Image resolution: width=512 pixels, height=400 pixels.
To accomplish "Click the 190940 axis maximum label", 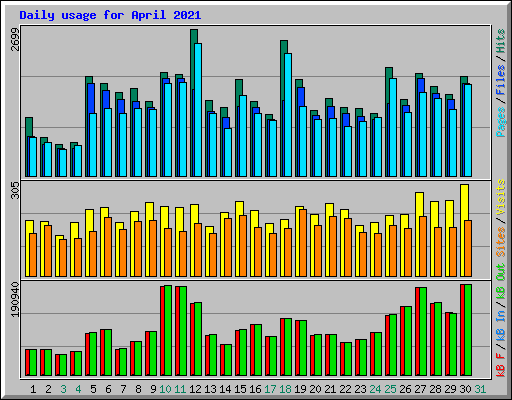I will (15, 299).
